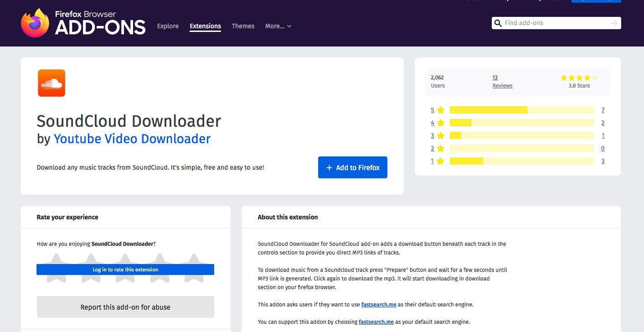644x332 pixels.
Task: Click the 5-star rating bar
Action: pos(522,110)
